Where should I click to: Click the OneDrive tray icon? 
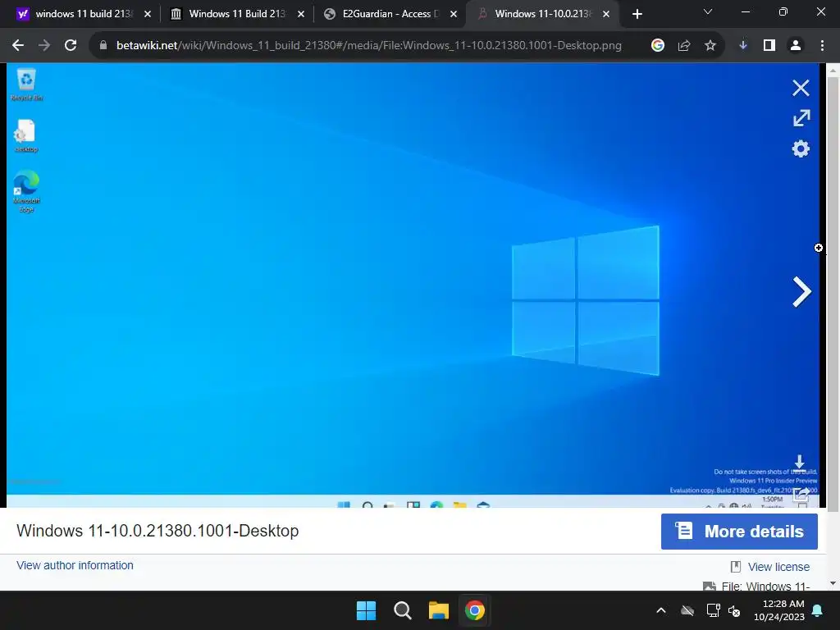(687, 610)
